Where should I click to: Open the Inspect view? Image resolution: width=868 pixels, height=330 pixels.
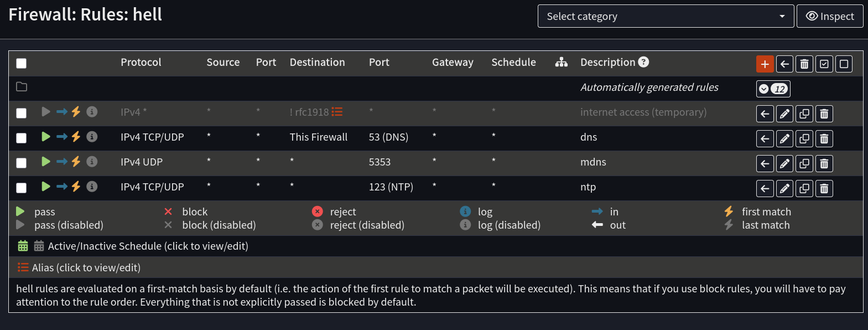830,16
